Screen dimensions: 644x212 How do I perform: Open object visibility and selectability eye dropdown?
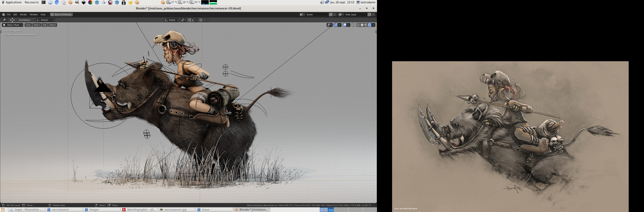[x=330, y=25]
